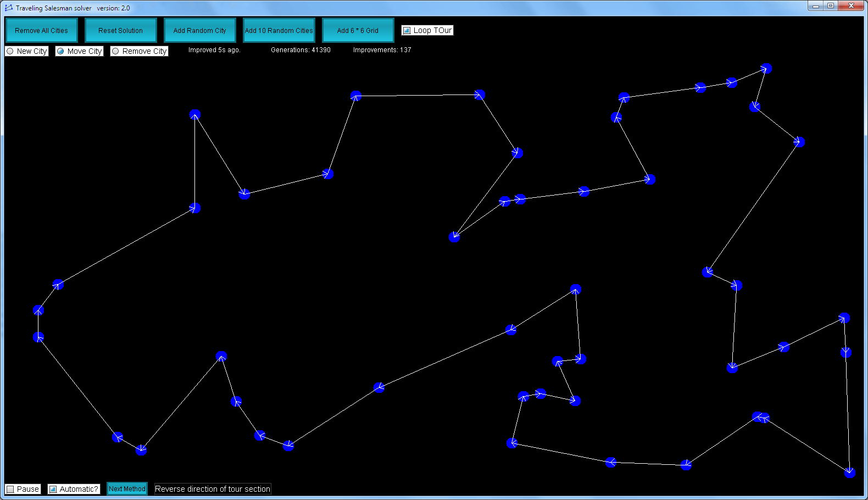Image resolution: width=868 pixels, height=500 pixels.
Task: Click the topmost right city node
Action: tap(767, 69)
